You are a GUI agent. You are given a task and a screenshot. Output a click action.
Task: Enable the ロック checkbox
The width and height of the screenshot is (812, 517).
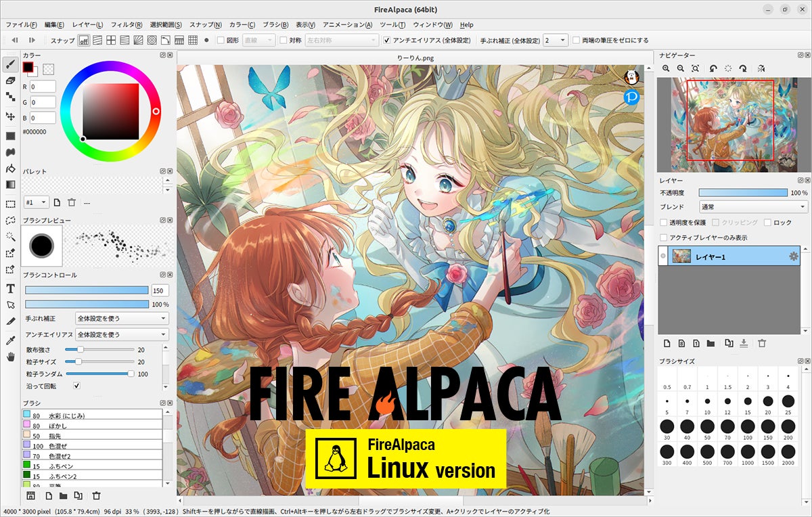pyautogui.click(x=767, y=222)
